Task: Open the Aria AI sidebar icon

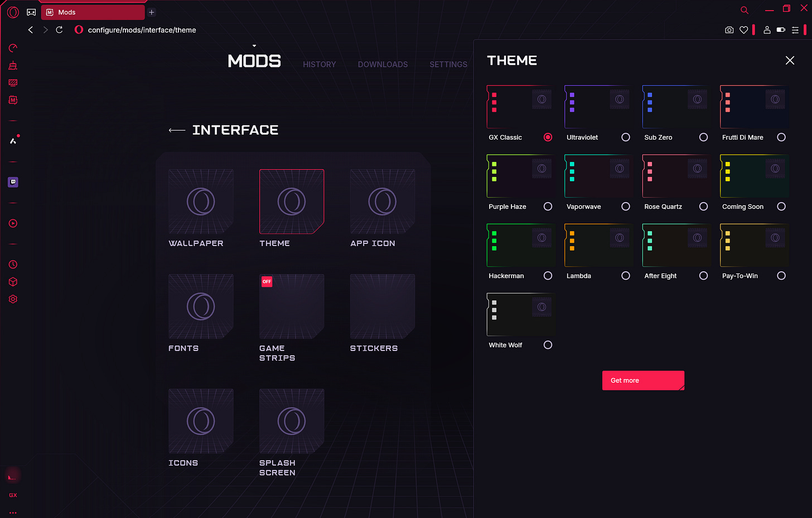Action: (x=13, y=141)
